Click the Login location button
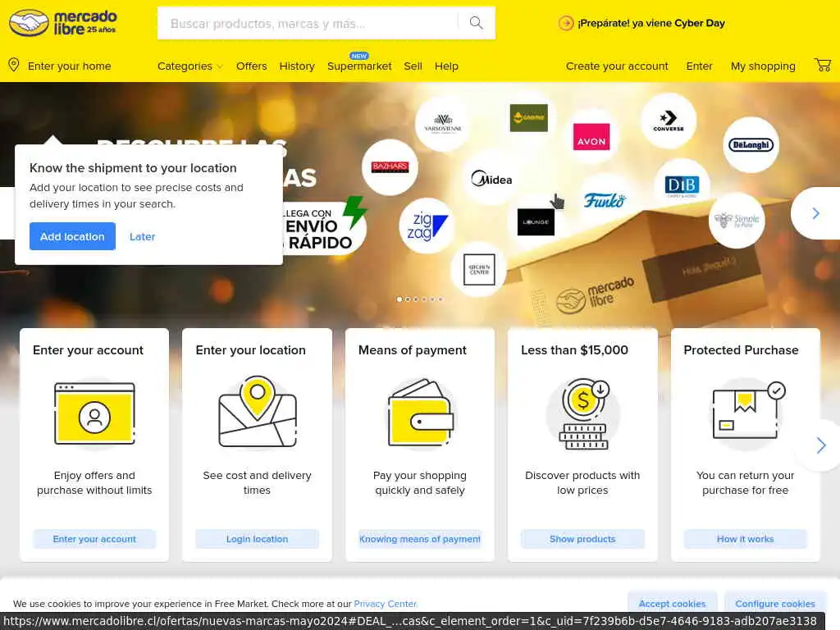The height and width of the screenshot is (630, 840). 257,539
